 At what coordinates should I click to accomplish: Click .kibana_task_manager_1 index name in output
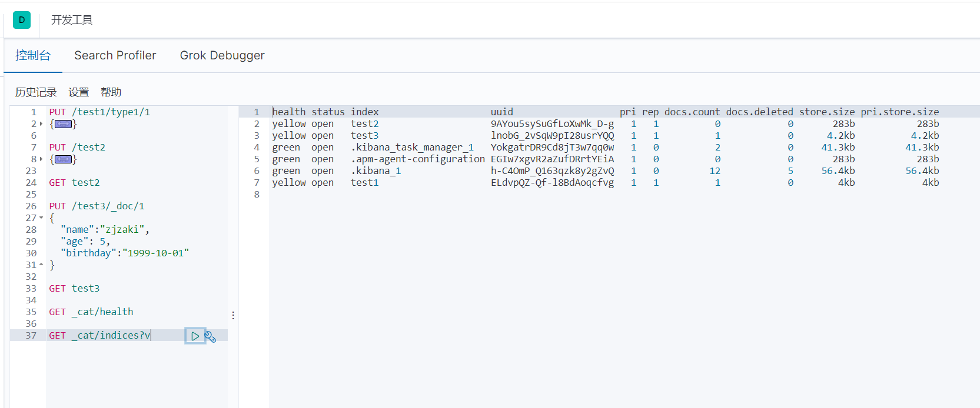(x=412, y=148)
